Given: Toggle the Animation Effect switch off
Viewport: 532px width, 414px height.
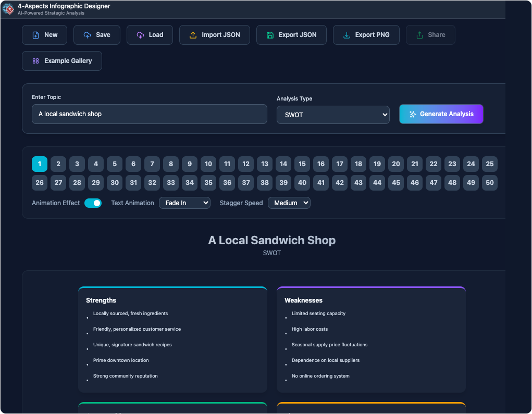Looking at the screenshot, I should point(93,203).
